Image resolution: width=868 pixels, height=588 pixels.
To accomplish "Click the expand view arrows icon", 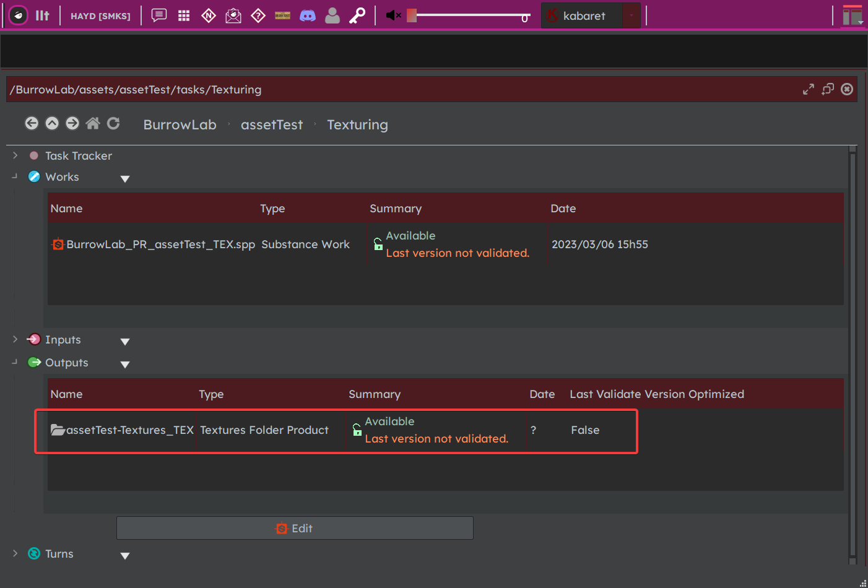I will point(809,89).
